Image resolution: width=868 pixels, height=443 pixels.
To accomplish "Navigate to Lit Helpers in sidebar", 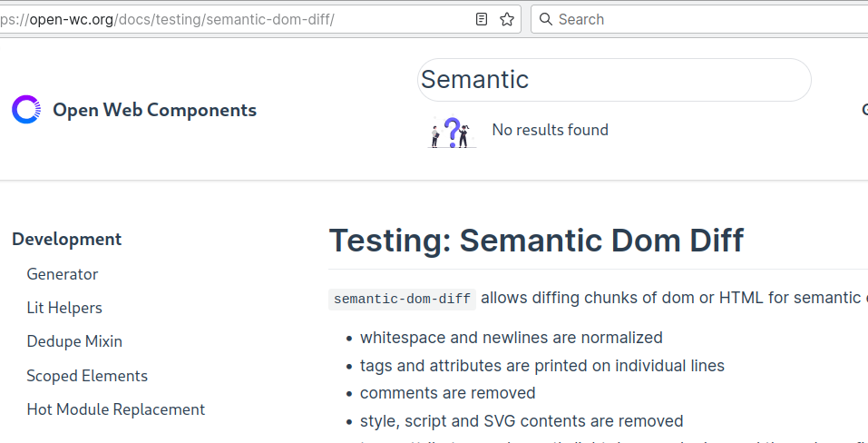I will tap(64, 308).
